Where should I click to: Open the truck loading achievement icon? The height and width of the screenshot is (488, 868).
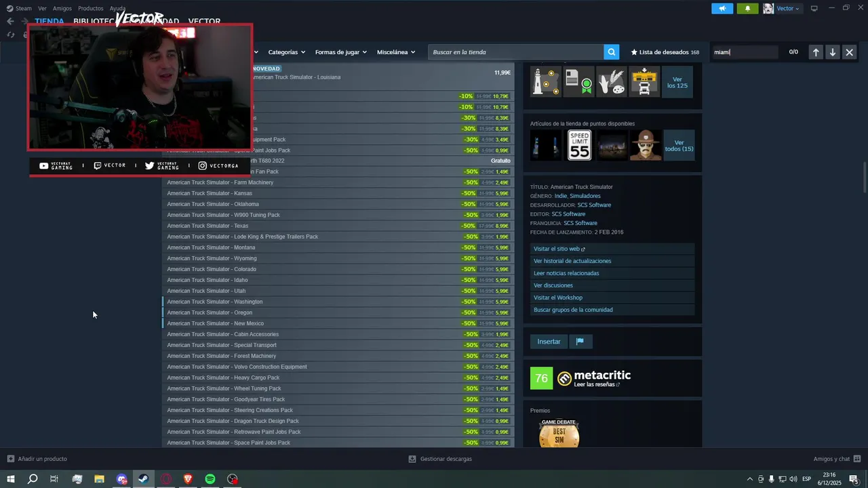[644, 82]
